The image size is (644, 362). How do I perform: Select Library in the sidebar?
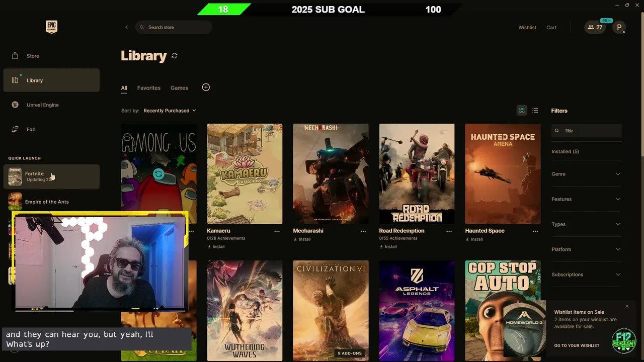(x=51, y=80)
